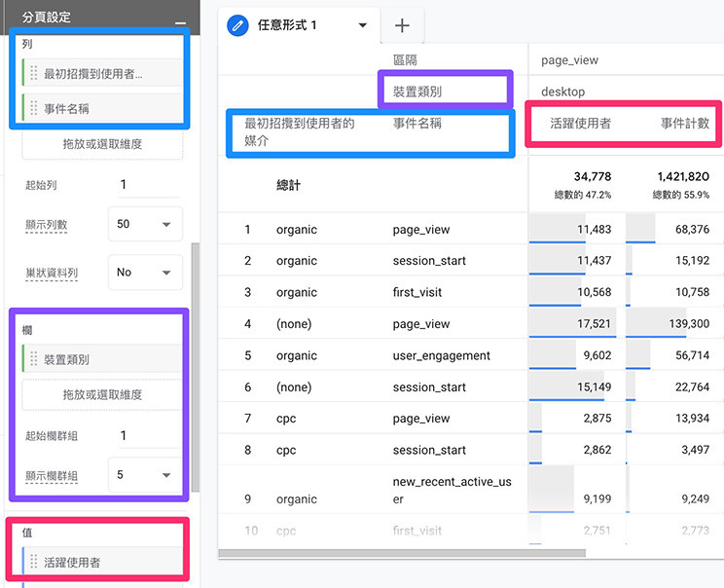Open the 顯示欄群組 dropdown showing 5
The width and height of the screenshot is (724, 588).
(145, 475)
